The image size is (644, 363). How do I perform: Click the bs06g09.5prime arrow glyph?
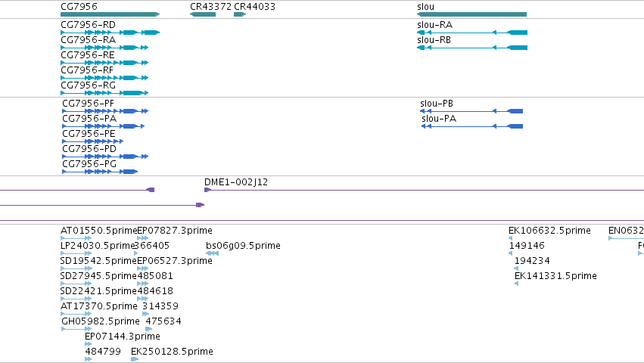(x=213, y=253)
